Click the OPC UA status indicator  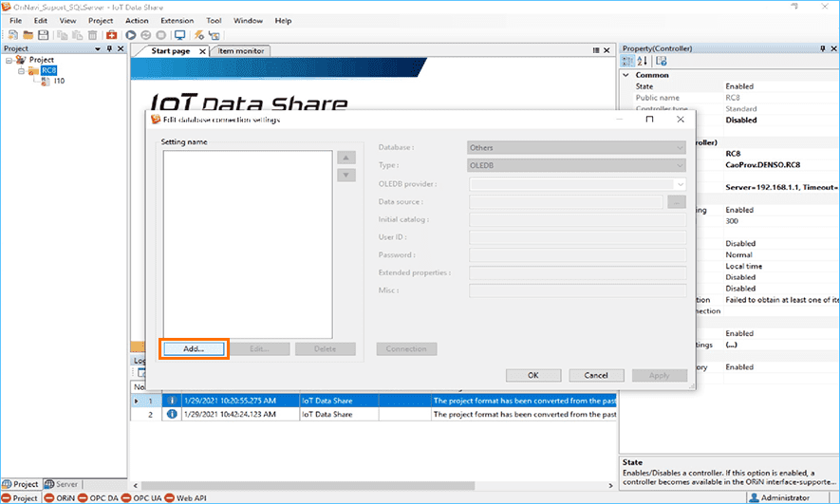pos(142,497)
